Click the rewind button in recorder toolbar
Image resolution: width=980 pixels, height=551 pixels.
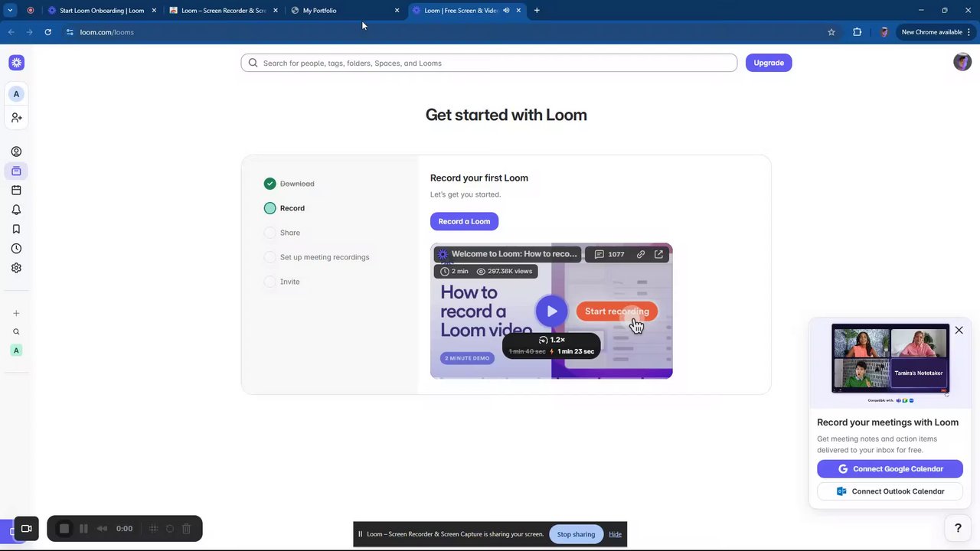click(x=102, y=529)
